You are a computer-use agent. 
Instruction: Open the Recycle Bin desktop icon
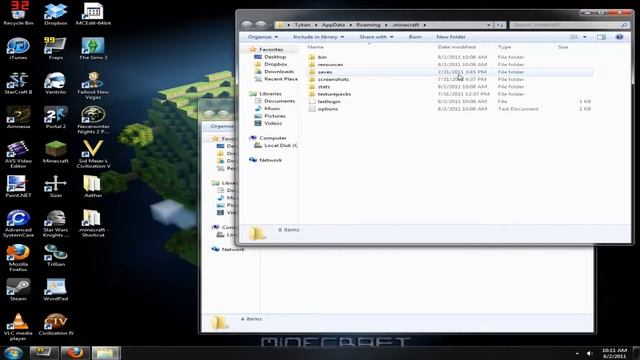coord(18,13)
